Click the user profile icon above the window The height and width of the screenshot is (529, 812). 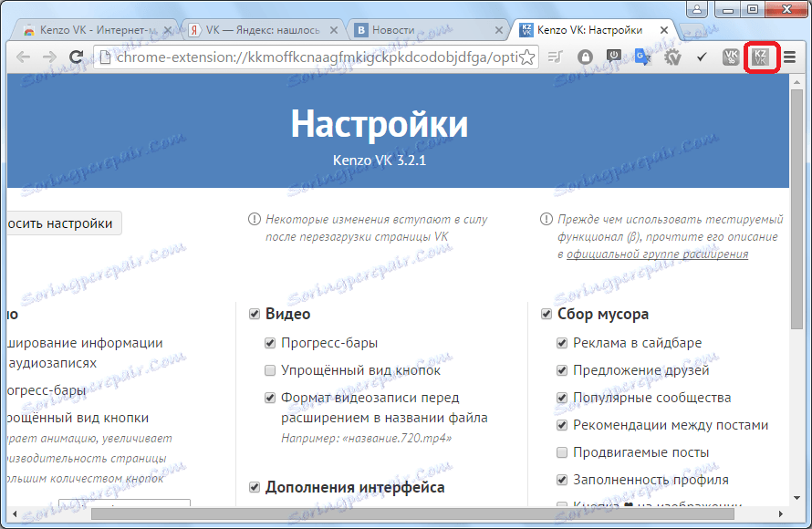point(696,9)
